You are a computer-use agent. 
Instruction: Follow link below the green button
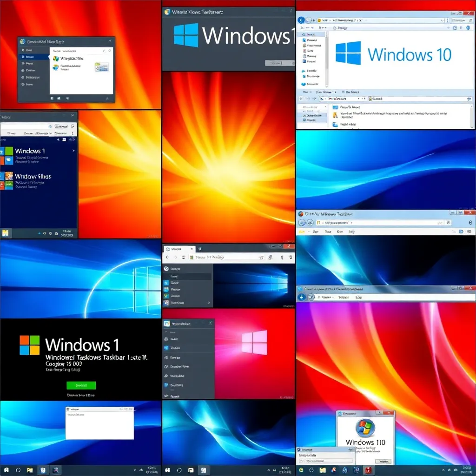(x=81, y=395)
